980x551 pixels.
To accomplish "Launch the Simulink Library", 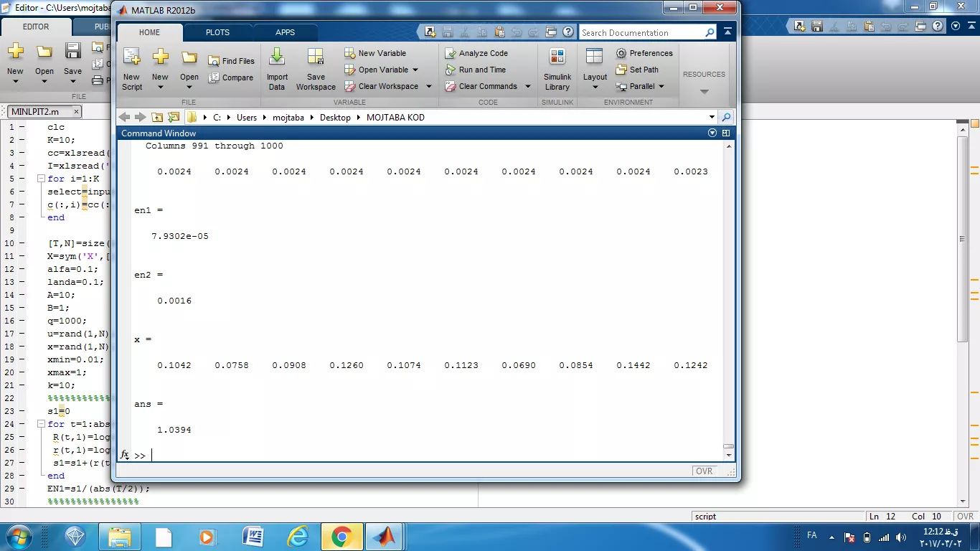I will coord(557,57).
